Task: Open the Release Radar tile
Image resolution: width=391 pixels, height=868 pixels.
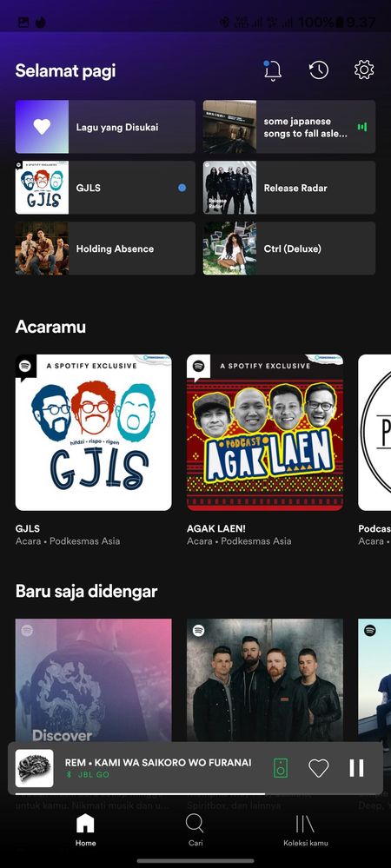Action: click(x=289, y=188)
